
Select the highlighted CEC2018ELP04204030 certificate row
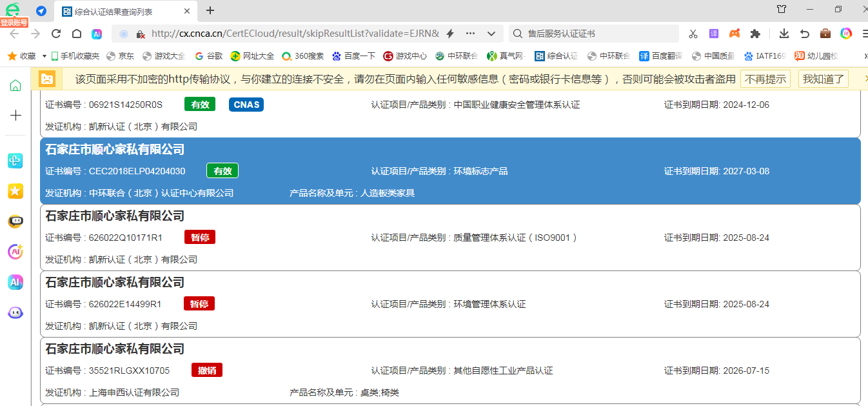[x=450, y=171]
